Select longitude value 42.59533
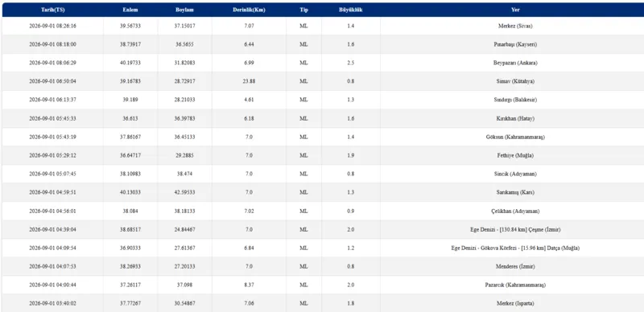 point(184,192)
